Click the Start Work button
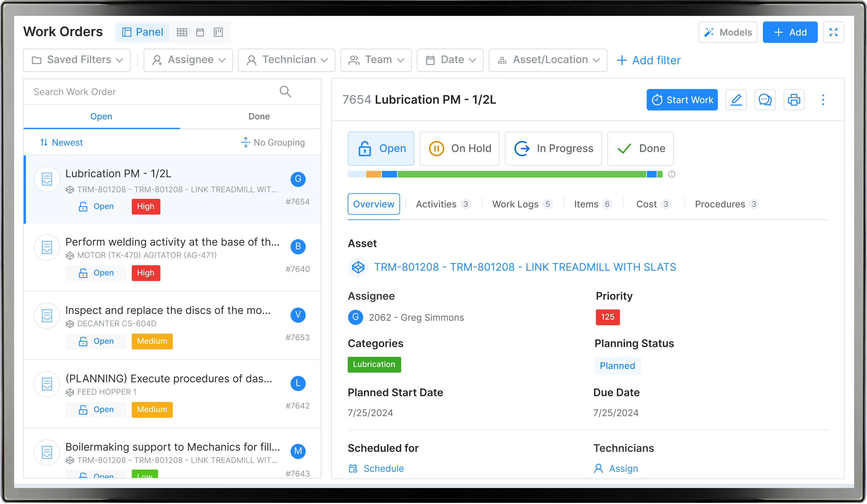This screenshot has width=867, height=504. point(682,100)
